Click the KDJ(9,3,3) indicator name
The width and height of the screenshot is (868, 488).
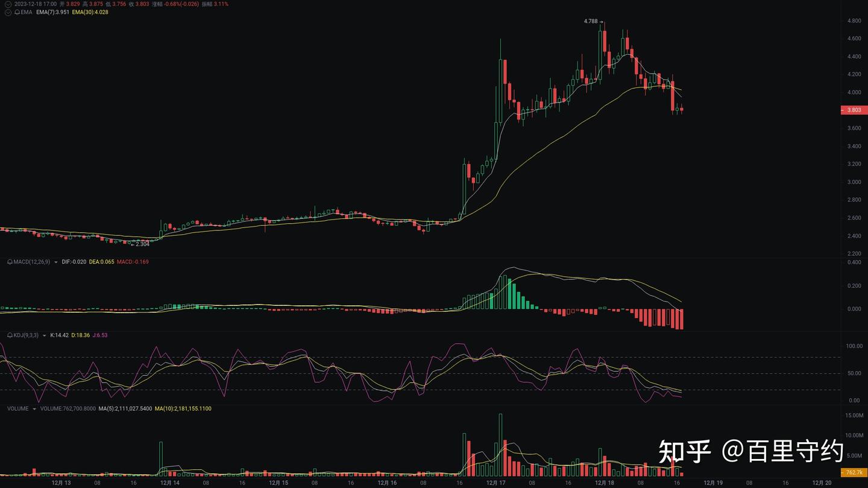point(27,335)
